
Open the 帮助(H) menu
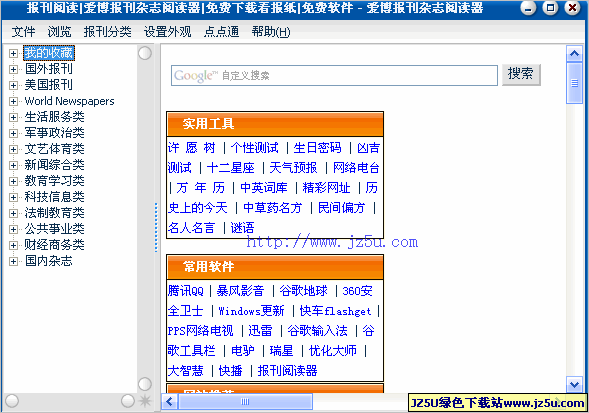tap(271, 32)
